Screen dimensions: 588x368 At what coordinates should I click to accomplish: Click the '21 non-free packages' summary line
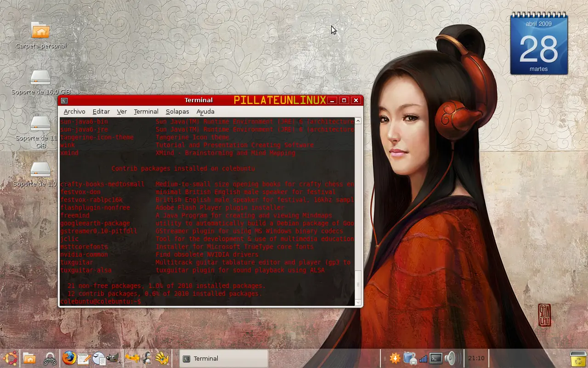(166, 286)
